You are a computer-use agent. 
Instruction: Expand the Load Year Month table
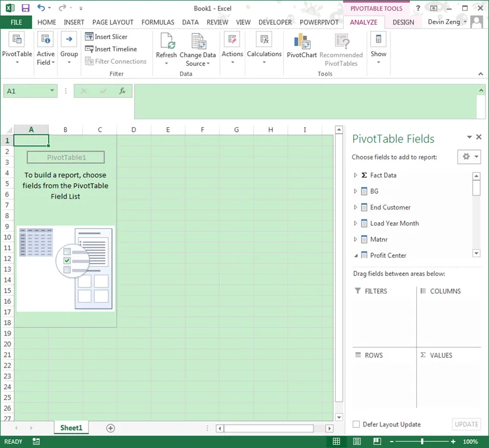coord(355,223)
